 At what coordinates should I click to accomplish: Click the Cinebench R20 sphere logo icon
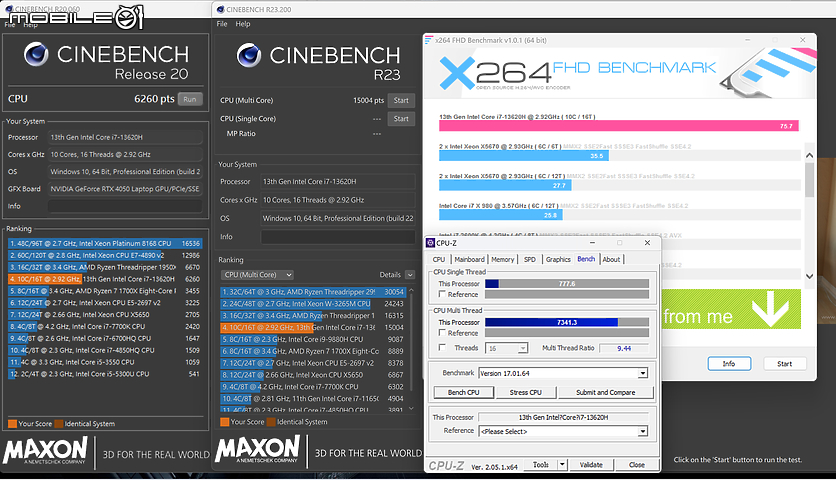[x=36, y=54]
